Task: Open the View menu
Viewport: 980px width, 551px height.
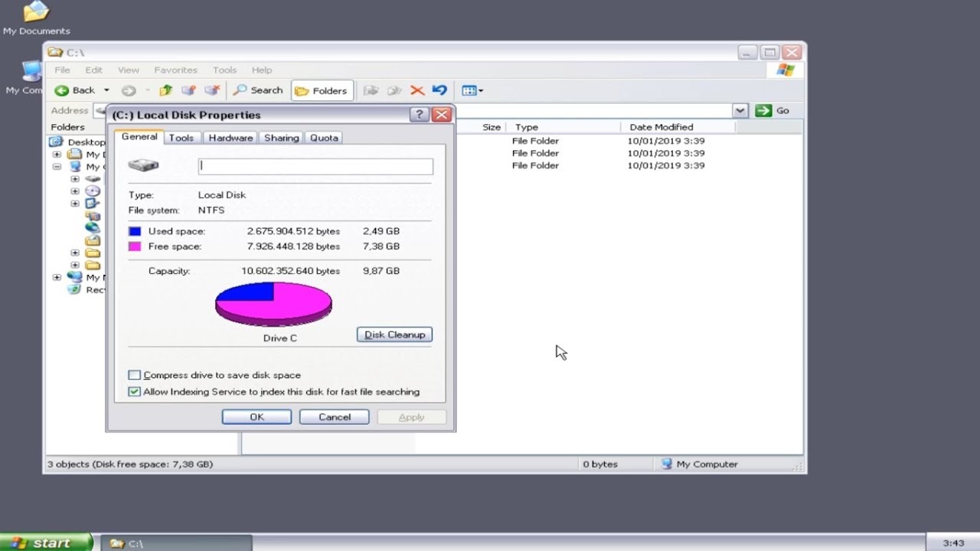Action: tap(129, 70)
